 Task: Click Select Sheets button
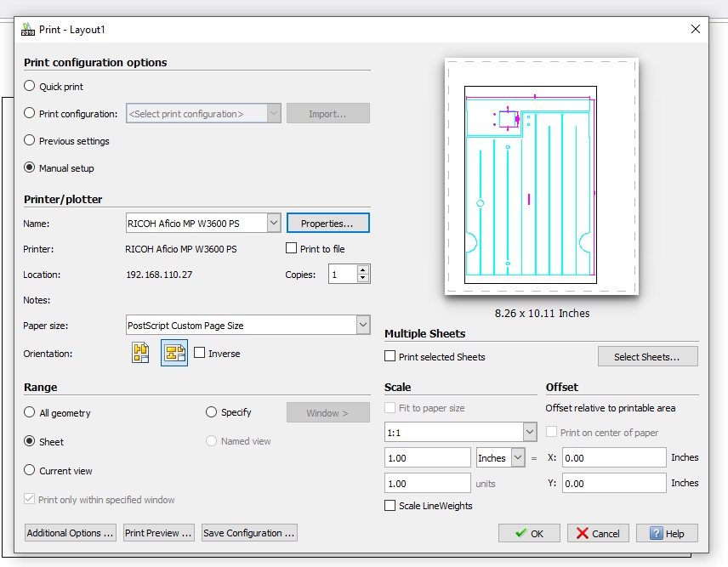coord(647,356)
